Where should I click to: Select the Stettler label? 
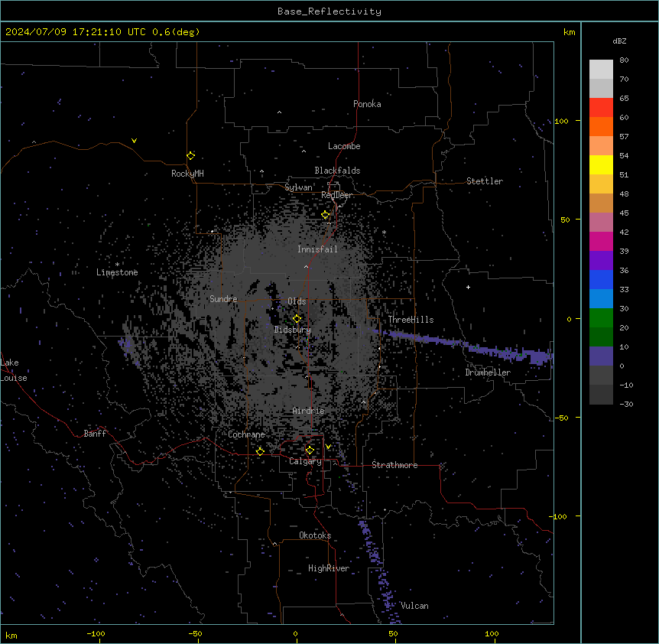coord(485,181)
